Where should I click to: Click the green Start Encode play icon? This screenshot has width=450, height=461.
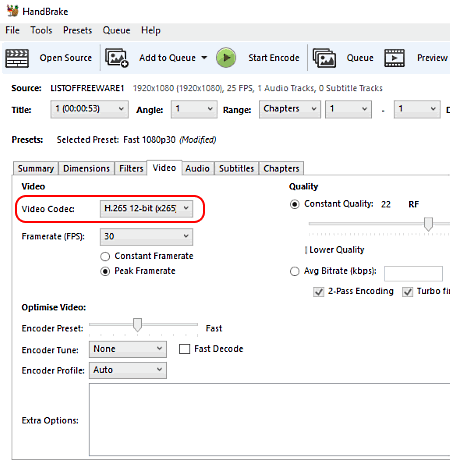click(x=226, y=58)
